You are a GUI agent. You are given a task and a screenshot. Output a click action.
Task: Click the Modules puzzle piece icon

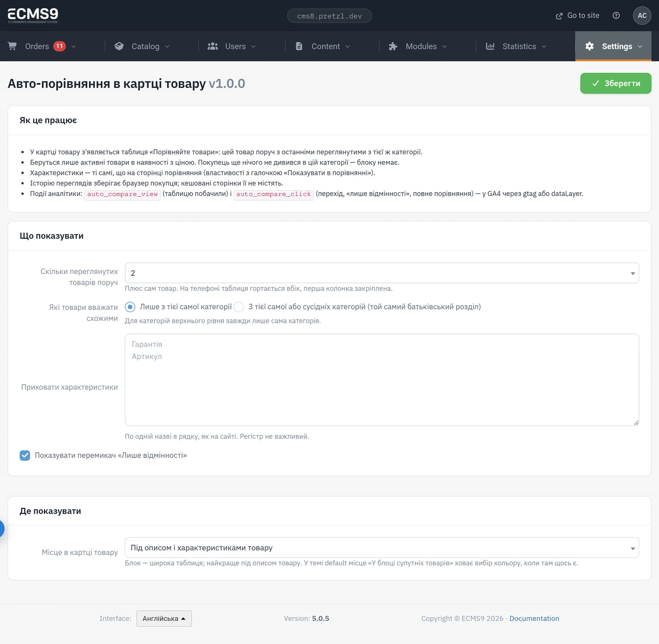pyautogui.click(x=393, y=46)
